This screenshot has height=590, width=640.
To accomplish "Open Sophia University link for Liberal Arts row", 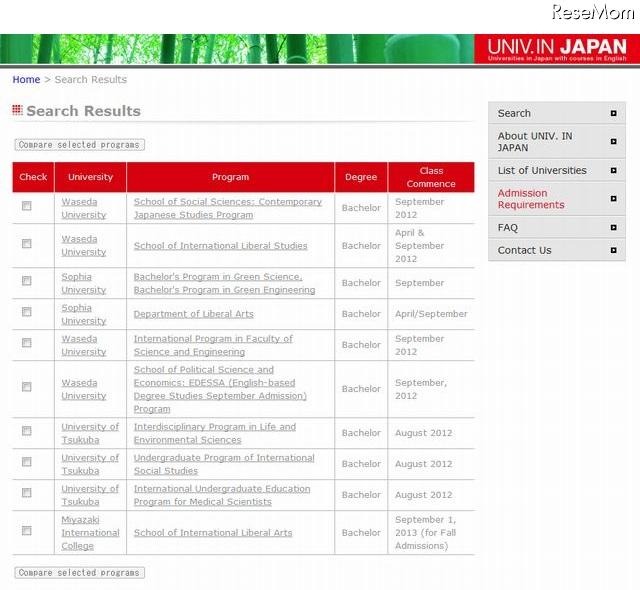I will [x=84, y=314].
